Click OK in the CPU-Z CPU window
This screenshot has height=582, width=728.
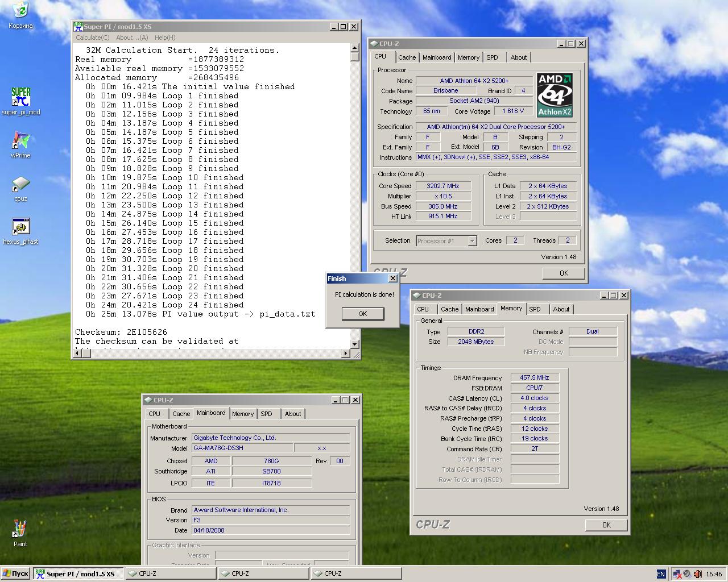point(564,273)
